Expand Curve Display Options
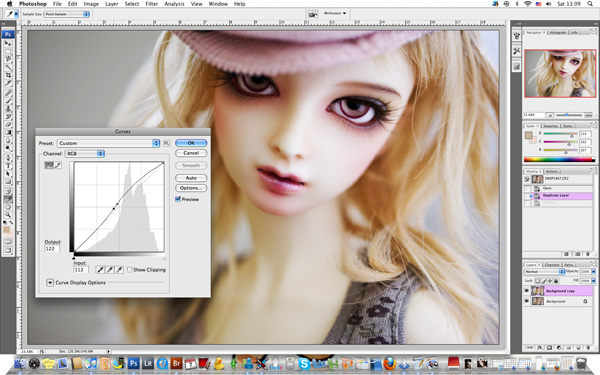The height and width of the screenshot is (375, 600). [50, 283]
